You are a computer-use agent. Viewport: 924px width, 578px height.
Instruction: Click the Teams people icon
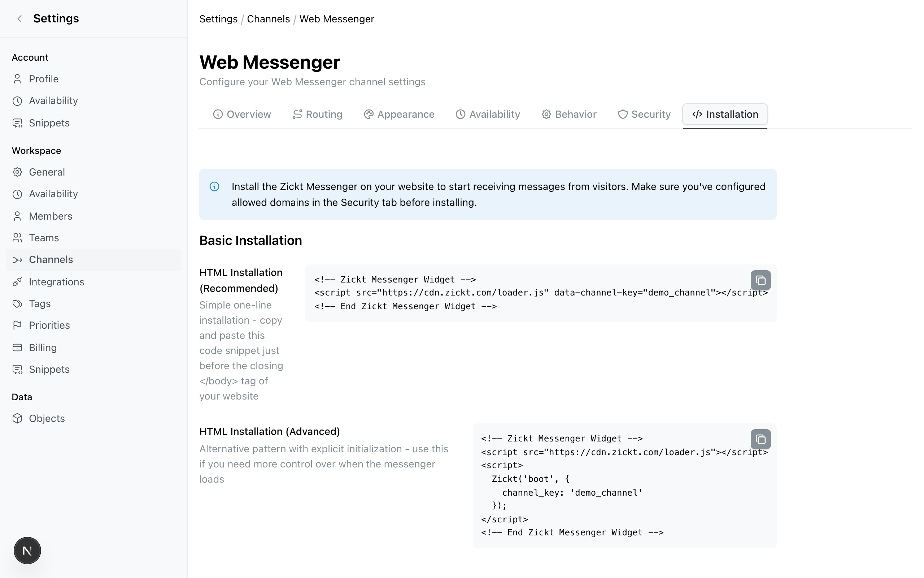click(17, 238)
